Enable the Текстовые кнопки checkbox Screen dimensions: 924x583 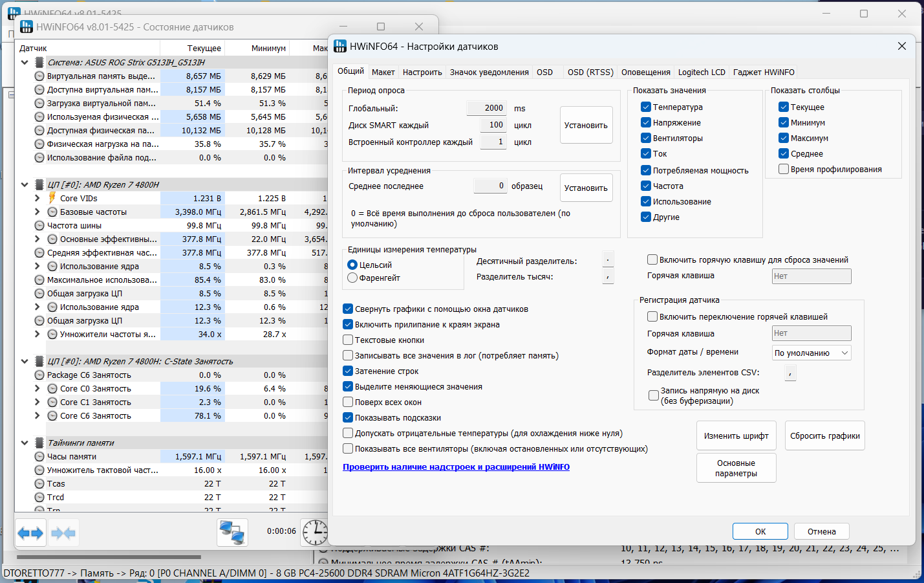[348, 340]
